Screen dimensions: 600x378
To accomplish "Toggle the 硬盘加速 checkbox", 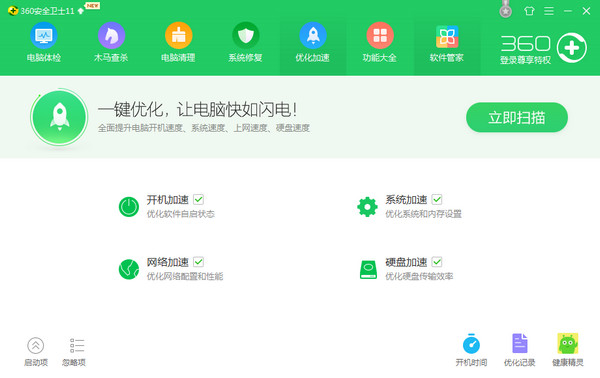I will [437, 262].
